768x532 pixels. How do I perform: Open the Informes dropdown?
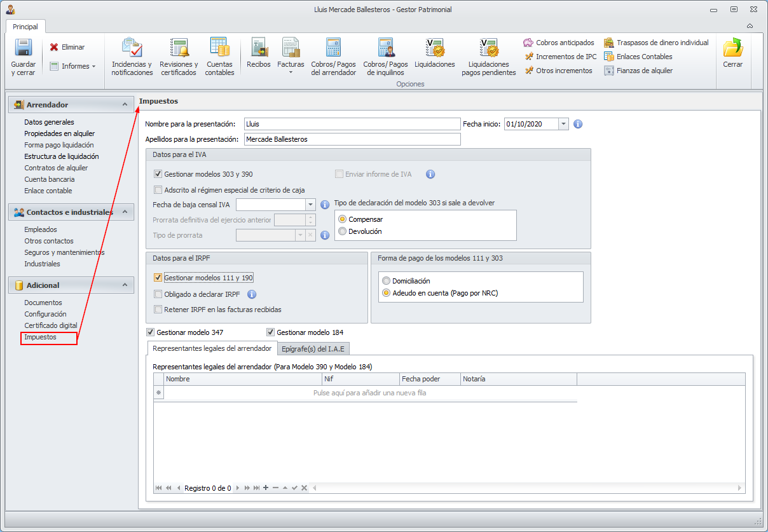point(72,66)
